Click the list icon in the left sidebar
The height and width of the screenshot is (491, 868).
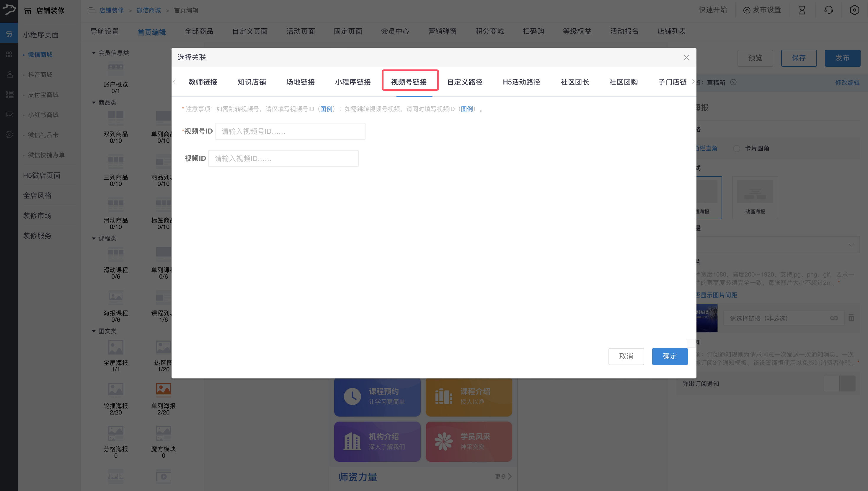coord(9,95)
